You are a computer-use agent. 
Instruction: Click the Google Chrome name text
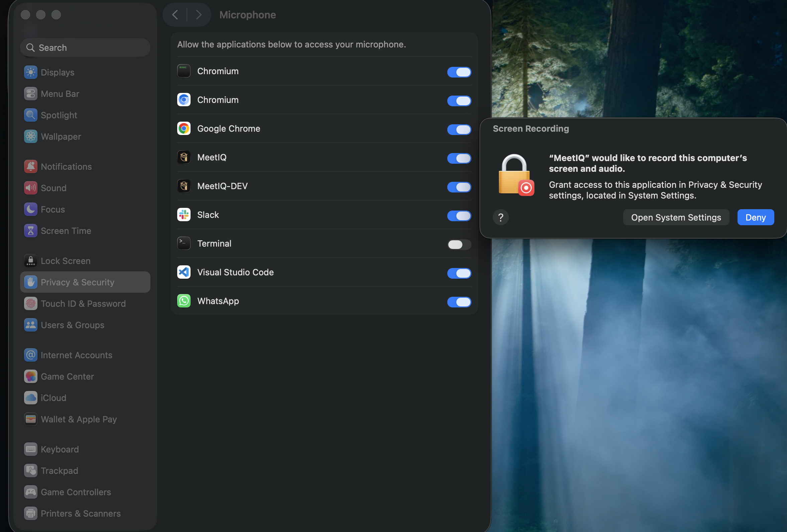point(229,128)
